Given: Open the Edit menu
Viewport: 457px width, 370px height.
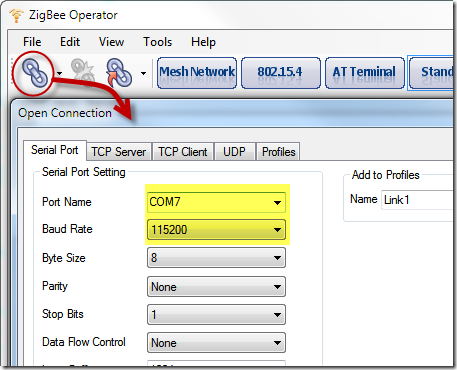Looking at the screenshot, I should coord(70,42).
